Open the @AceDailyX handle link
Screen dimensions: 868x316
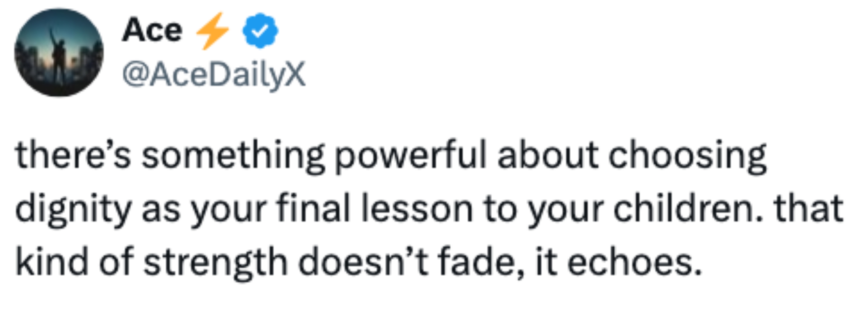pos(214,75)
